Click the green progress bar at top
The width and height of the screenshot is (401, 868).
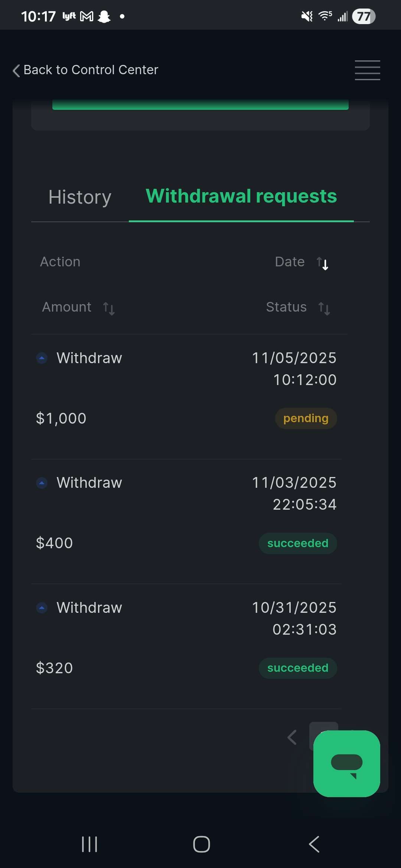pos(200,105)
